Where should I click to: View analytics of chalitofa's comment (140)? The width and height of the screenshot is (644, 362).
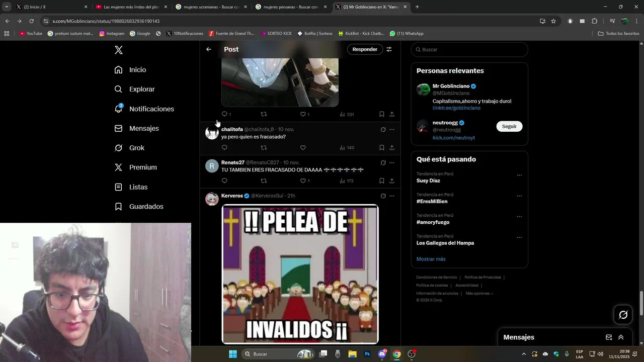[x=347, y=148]
